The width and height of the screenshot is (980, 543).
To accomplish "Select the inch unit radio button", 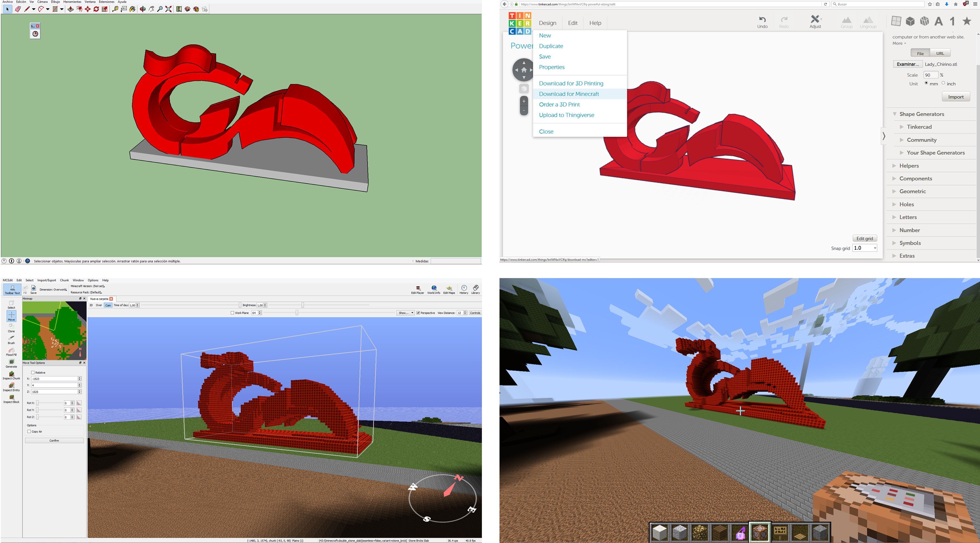I will point(943,83).
